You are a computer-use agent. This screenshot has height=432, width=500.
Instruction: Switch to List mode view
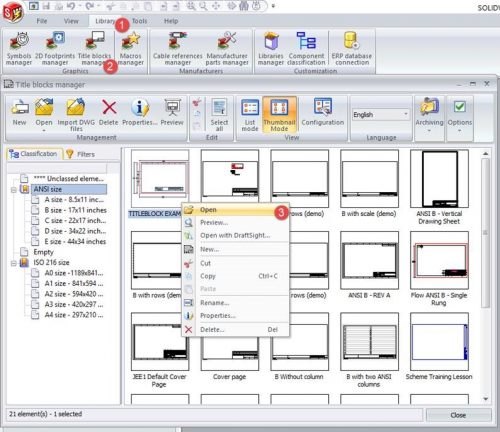[x=250, y=114]
